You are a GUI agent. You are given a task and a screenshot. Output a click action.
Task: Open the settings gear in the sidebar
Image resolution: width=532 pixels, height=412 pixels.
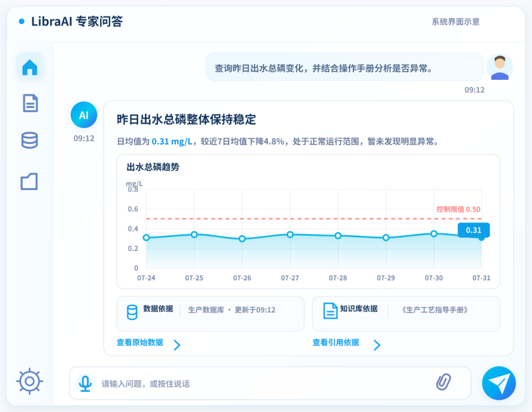click(x=30, y=381)
